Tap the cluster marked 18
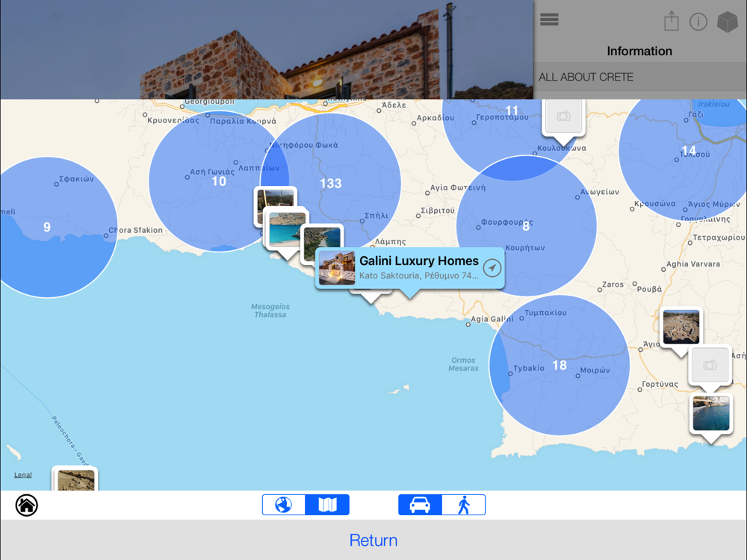Screen dimensions: 747x560 click(x=560, y=365)
